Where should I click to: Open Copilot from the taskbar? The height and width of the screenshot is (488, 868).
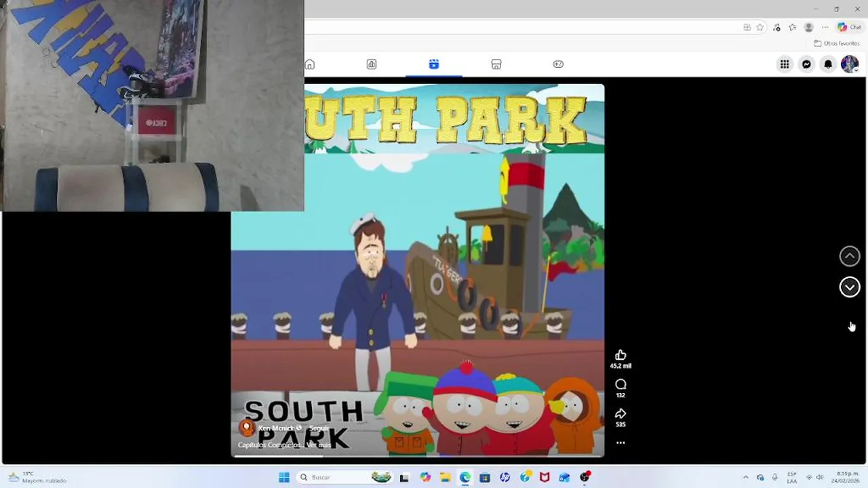coord(425,477)
